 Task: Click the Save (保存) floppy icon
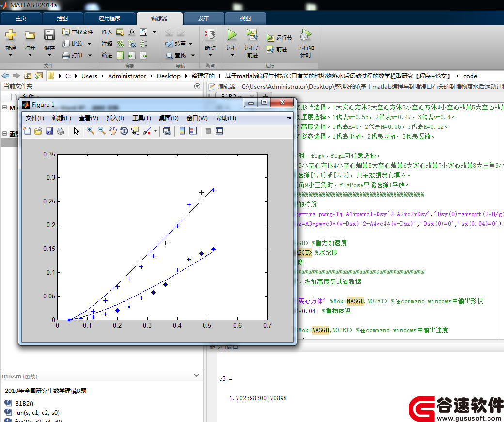pyautogui.click(x=49, y=35)
